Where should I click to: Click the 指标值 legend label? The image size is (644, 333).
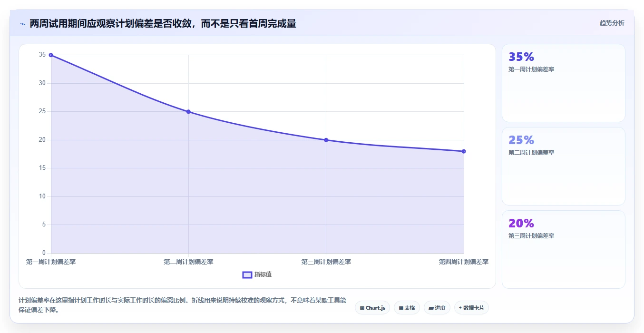click(263, 274)
